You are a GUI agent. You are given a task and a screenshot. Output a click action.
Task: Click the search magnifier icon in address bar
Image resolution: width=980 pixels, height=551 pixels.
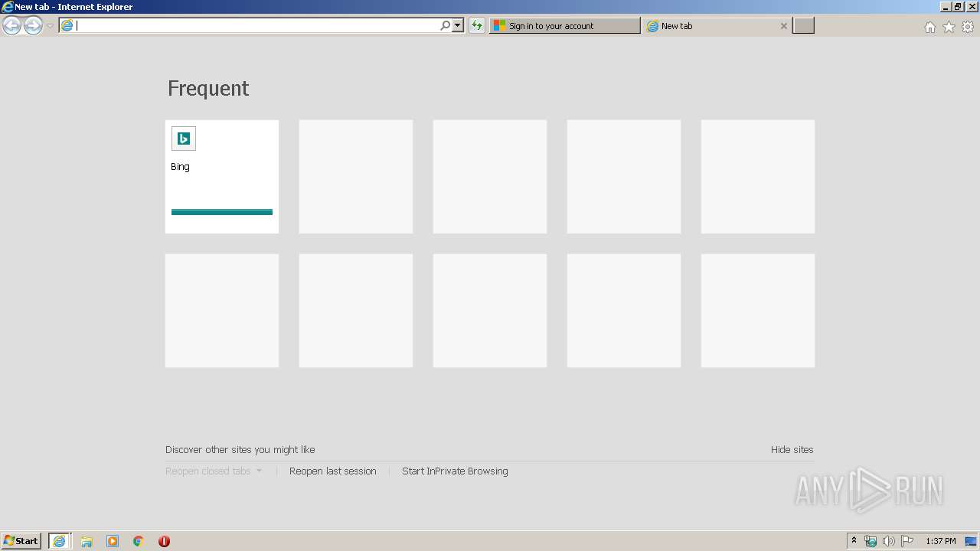(x=445, y=25)
